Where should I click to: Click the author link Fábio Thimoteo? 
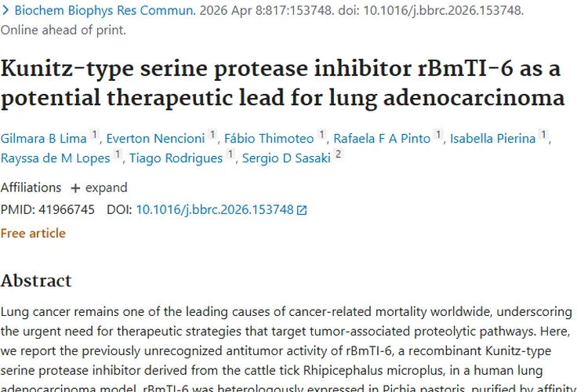(x=269, y=139)
